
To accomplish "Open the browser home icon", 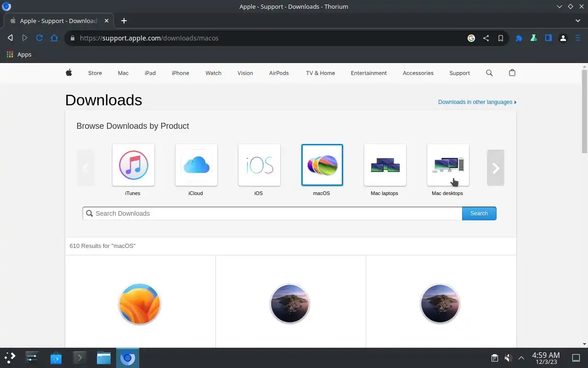I will click(54, 38).
